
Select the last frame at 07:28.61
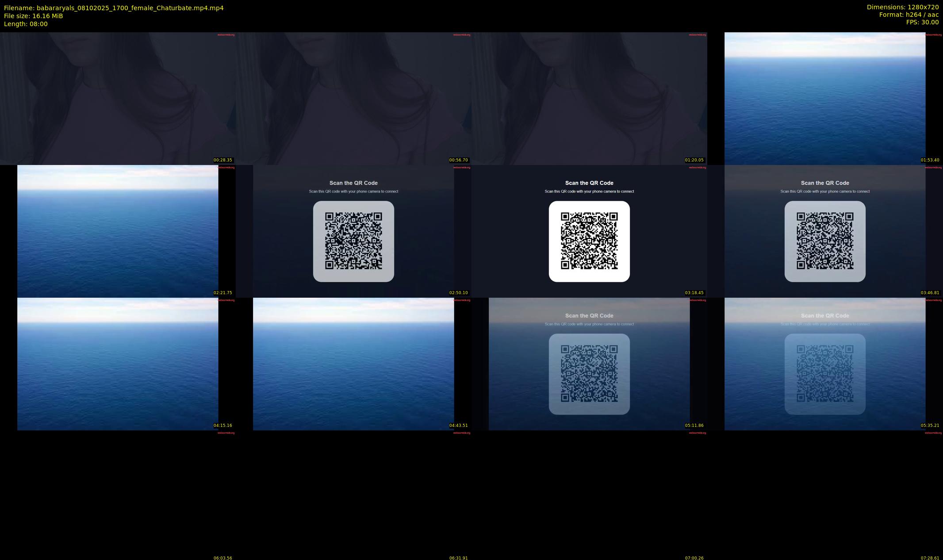[825, 495]
